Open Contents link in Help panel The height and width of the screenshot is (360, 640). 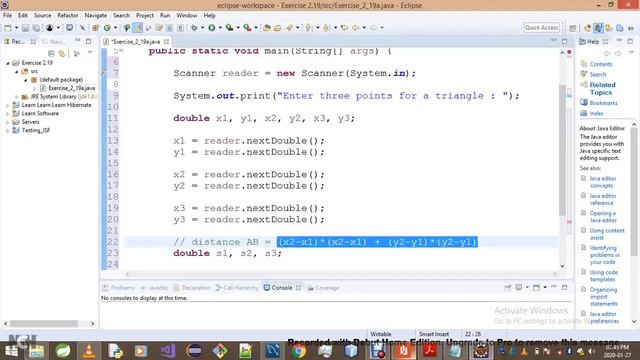(601, 64)
